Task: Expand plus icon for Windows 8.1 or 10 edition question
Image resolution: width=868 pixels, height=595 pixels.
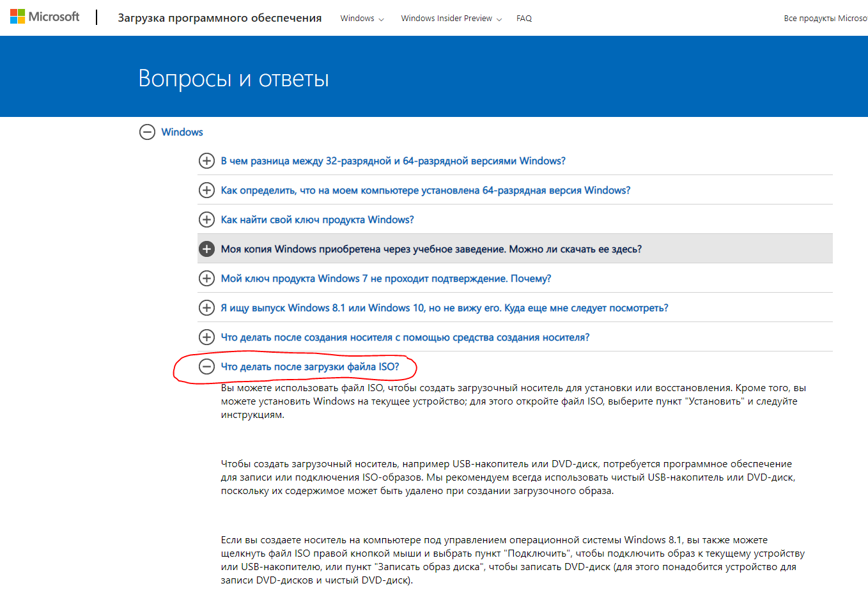Action: (x=206, y=308)
